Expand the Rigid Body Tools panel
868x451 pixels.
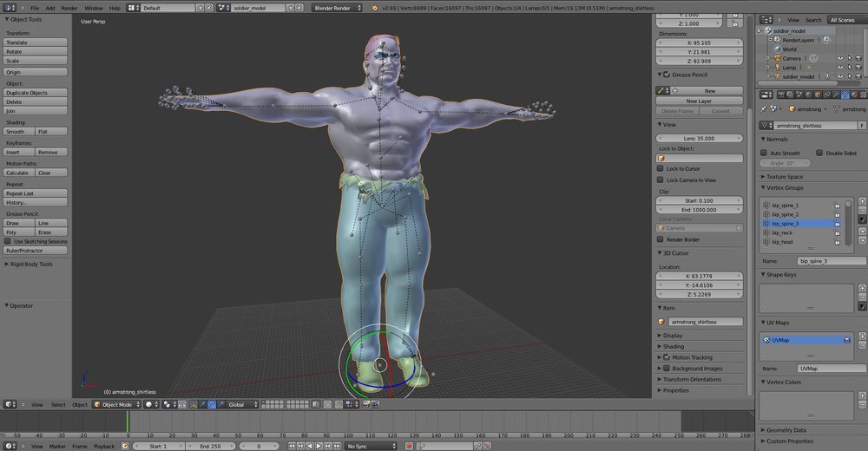tap(31, 264)
